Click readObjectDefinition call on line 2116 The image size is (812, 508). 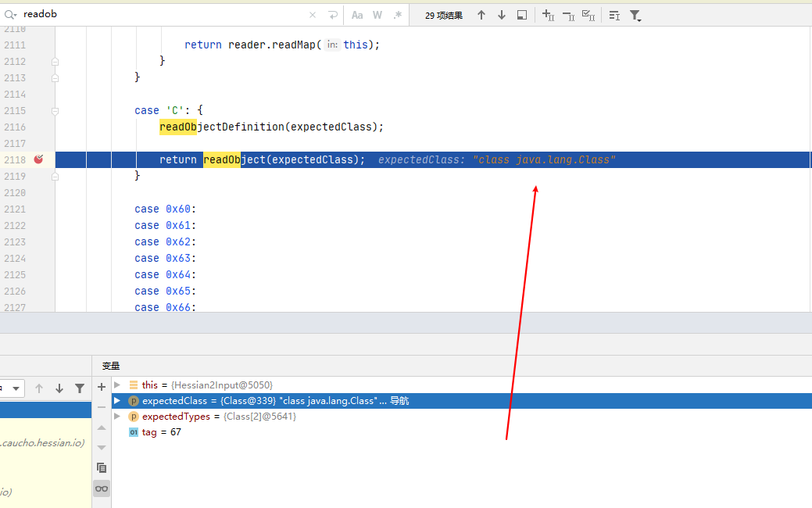click(x=271, y=127)
